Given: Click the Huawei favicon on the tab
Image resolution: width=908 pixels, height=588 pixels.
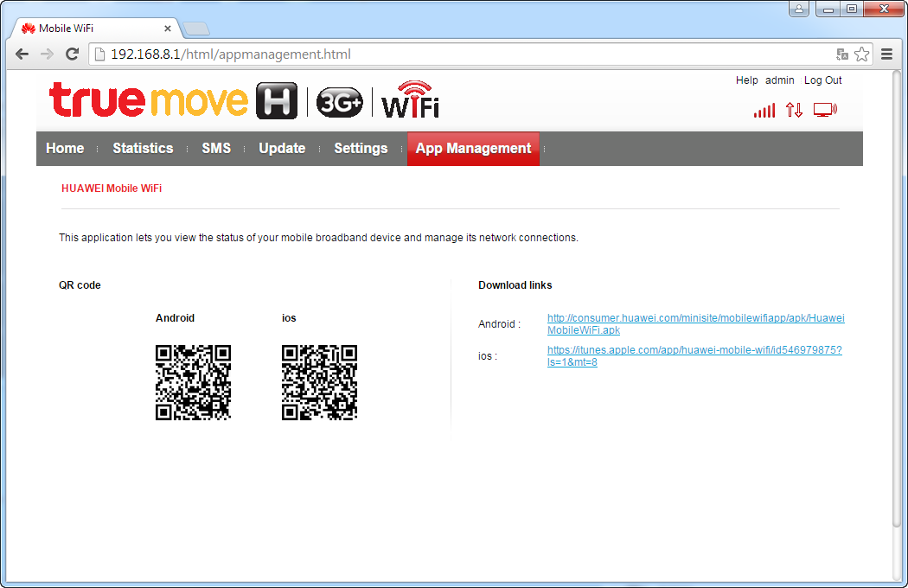Looking at the screenshot, I should coord(29,29).
